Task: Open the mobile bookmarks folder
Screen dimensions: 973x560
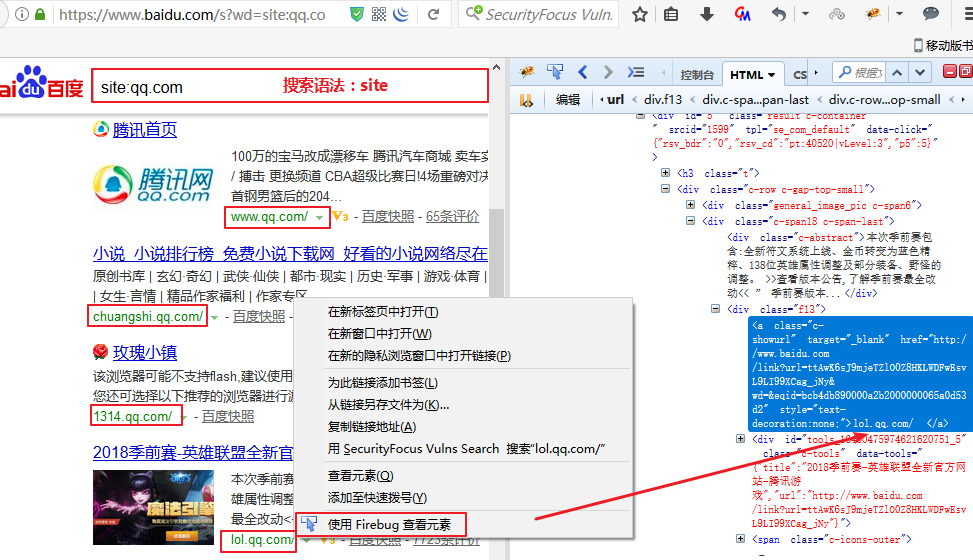Action: click(943, 45)
